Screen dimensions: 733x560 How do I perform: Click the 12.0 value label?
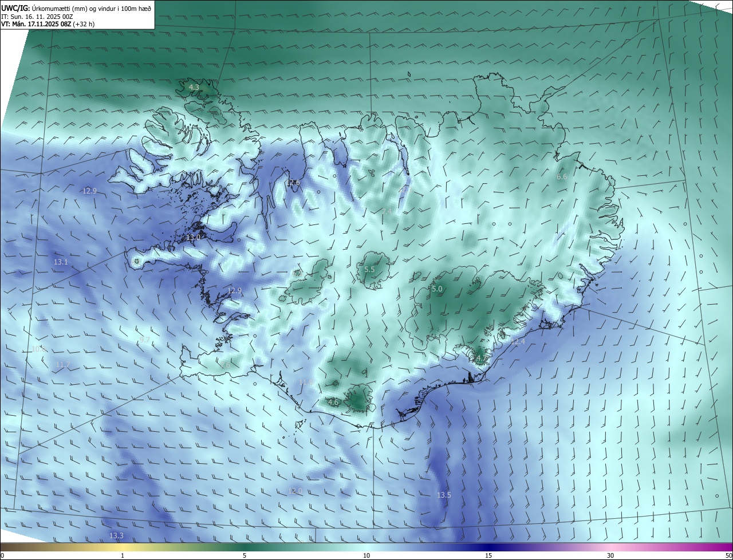click(295, 491)
